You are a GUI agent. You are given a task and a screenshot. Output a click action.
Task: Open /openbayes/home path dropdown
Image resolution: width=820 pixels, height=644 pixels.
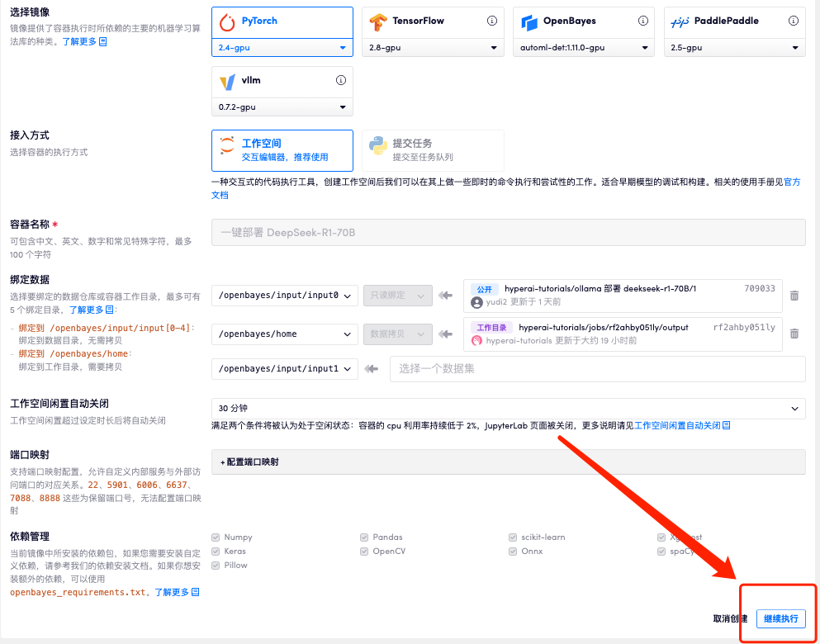click(x=285, y=334)
